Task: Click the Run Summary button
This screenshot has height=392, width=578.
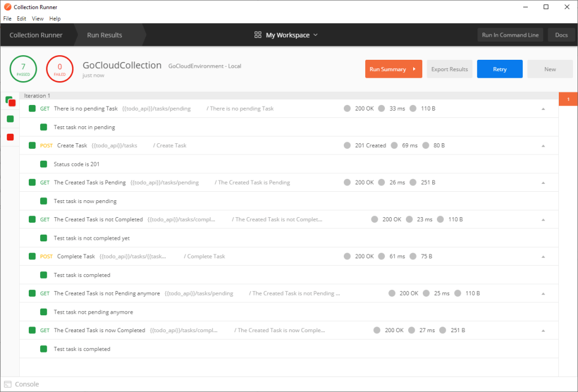Action: (393, 69)
